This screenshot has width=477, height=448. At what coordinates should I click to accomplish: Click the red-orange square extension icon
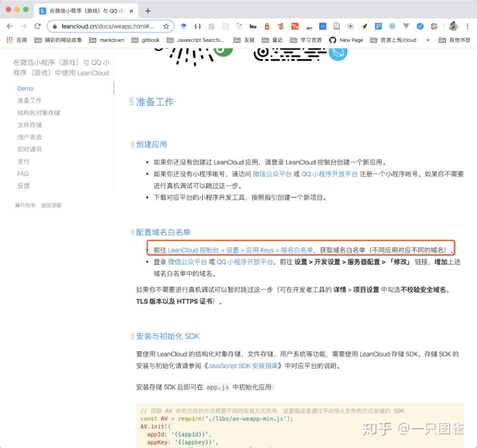point(295,26)
